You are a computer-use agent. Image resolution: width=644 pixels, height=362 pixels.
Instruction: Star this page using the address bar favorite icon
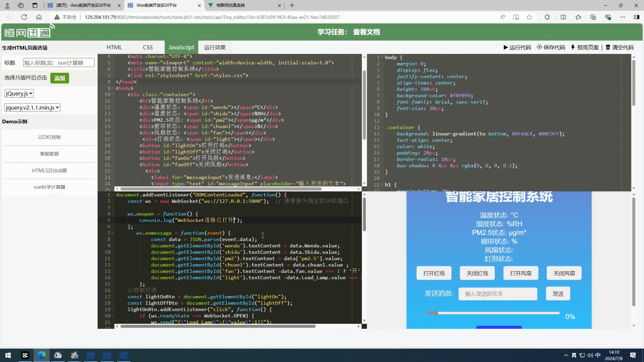[x=529, y=17]
